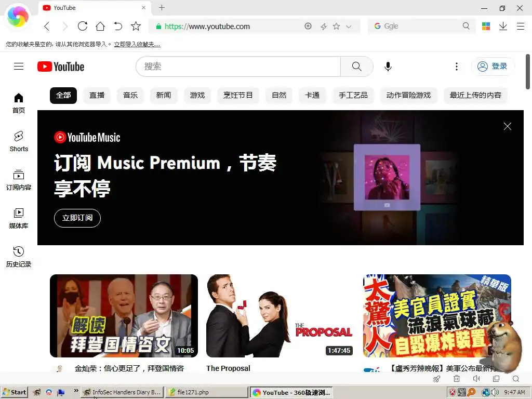The image size is (532, 399).
Task: Select the 新闻 filter chip
Action: tap(164, 96)
